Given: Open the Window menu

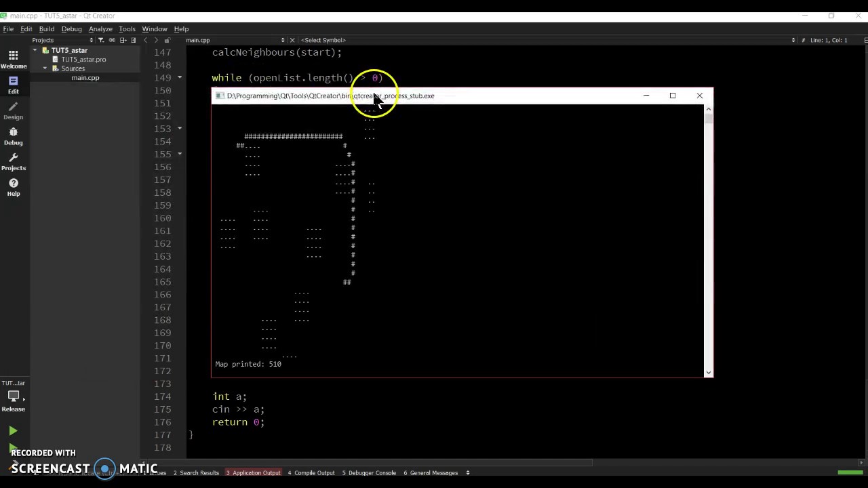Looking at the screenshot, I should click(155, 29).
